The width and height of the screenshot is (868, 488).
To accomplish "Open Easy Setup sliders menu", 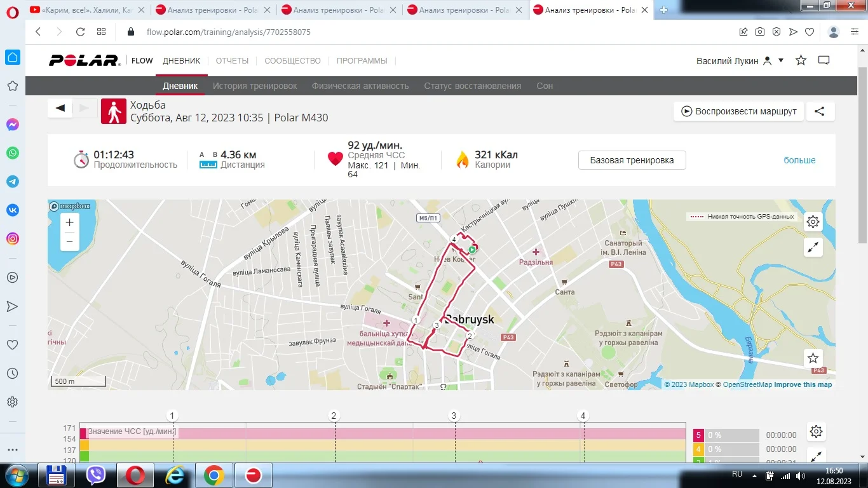I will pos(855,32).
